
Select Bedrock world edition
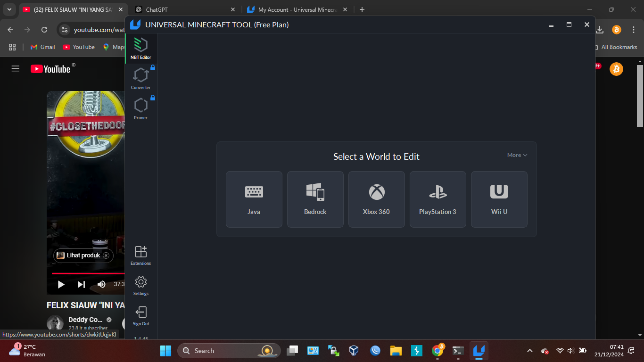tap(315, 199)
